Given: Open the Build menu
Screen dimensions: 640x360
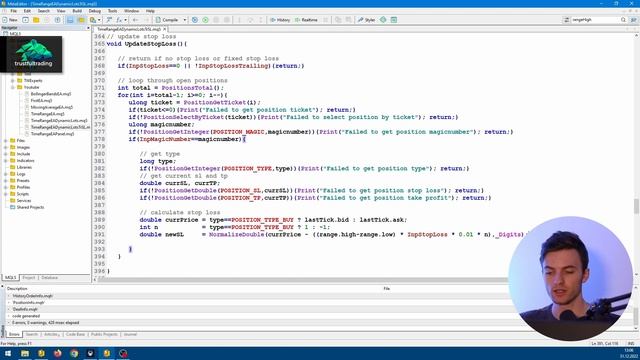Looking at the screenshot, I should point(77,11).
